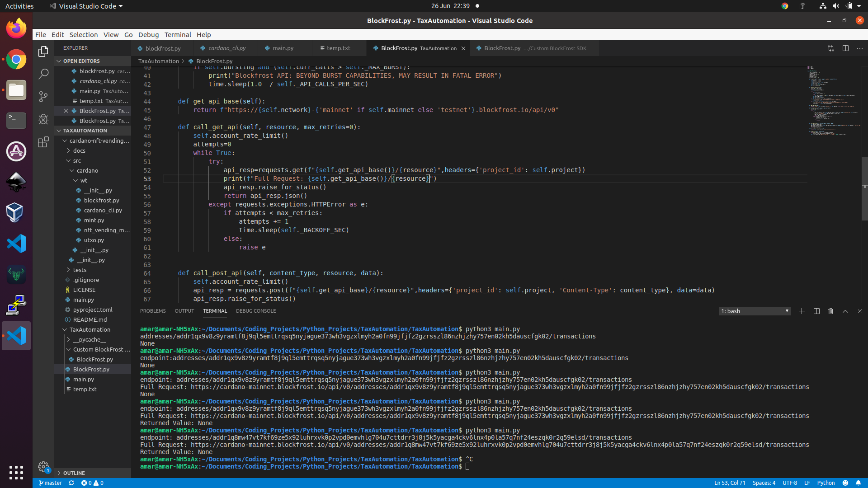868x488 pixels.
Task: Launch Firefox from the dock
Action: [x=16, y=28]
